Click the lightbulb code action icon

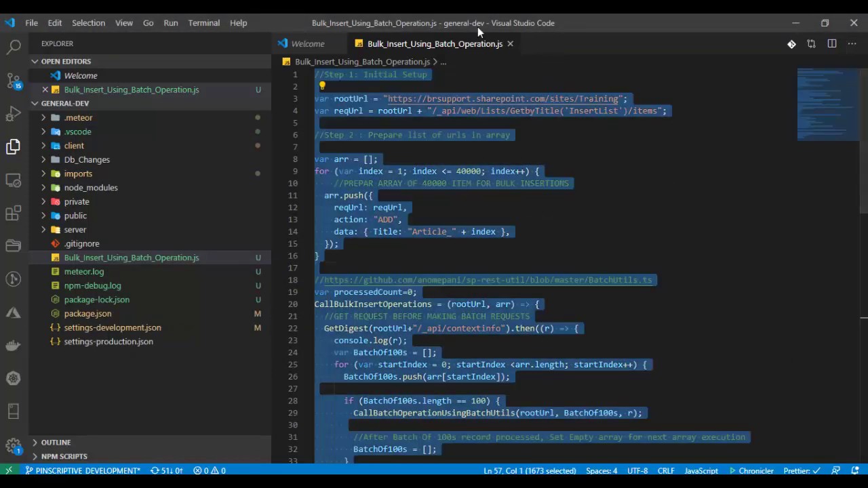click(x=322, y=86)
